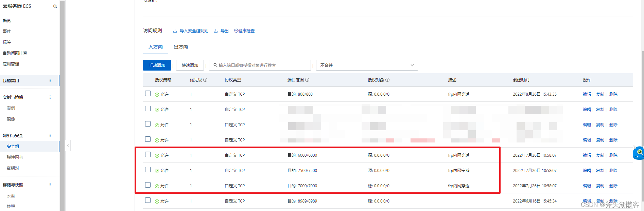Click the 快速添加 button

(190, 65)
